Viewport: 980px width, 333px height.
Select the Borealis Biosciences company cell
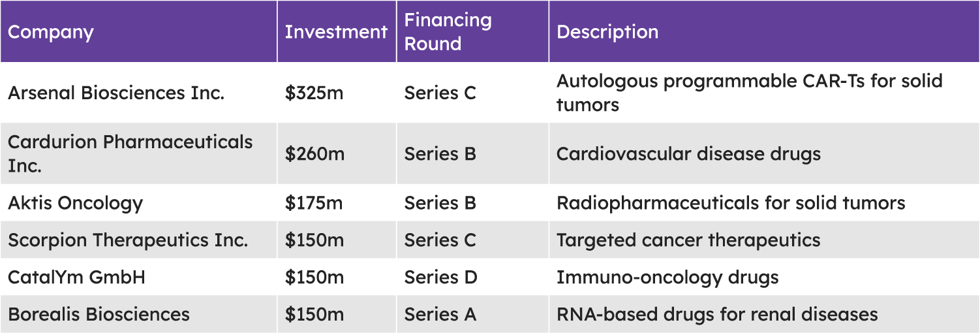[99, 314]
